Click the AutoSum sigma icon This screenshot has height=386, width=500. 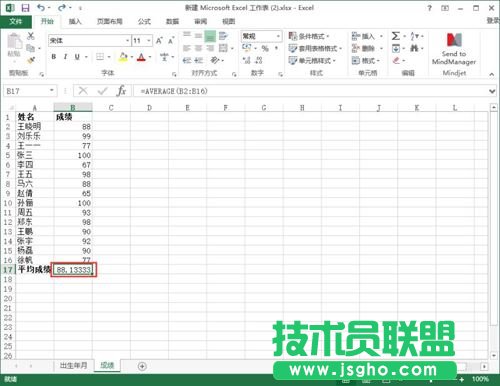click(x=396, y=36)
